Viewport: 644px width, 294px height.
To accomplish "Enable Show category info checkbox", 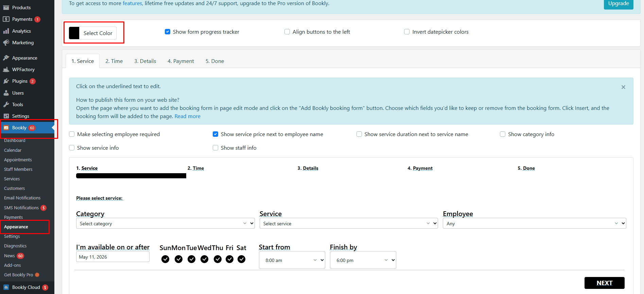I will click(503, 134).
